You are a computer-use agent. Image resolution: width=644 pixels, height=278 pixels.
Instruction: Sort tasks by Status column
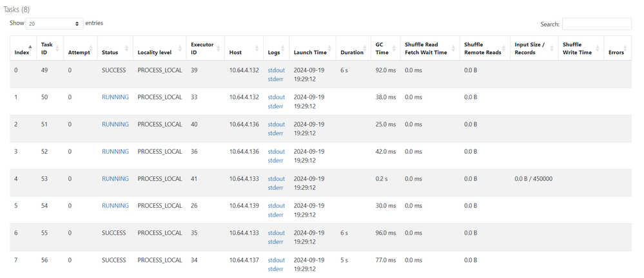coord(110,52)
